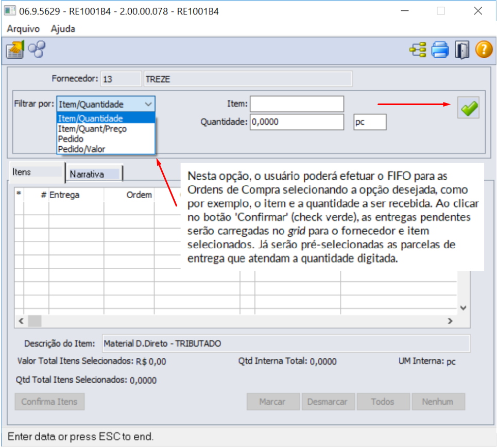Minimize the RE1001B4 window

(404, 11)
